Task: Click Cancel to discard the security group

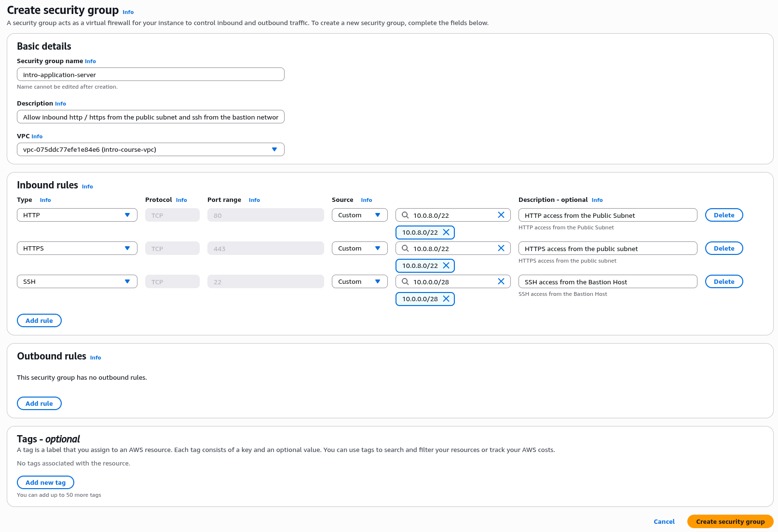Action: pos(664,521)
